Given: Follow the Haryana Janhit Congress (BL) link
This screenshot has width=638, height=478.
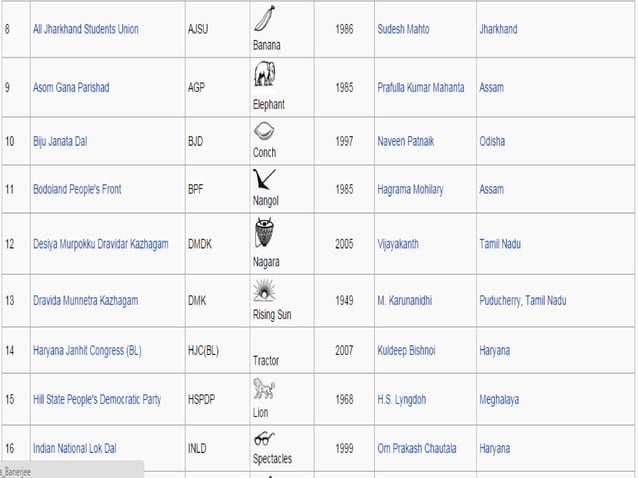Looking at the screenshot, I should [87, 351].
